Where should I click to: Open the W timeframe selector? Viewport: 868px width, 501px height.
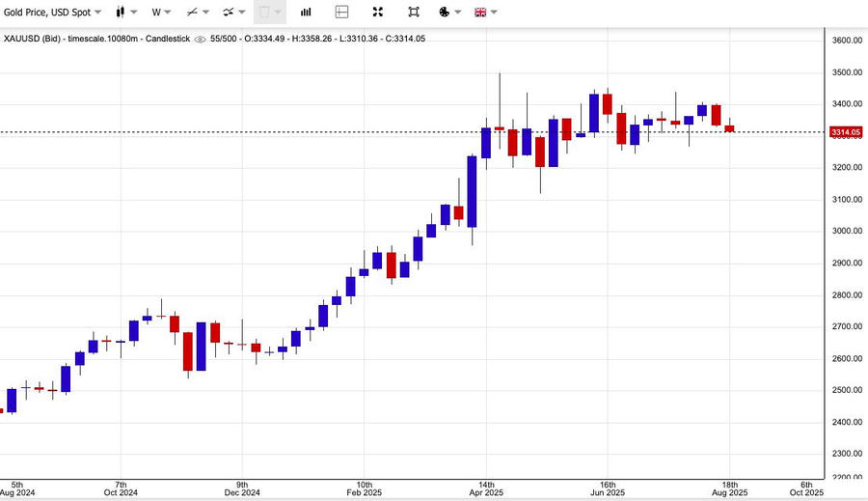click(160, 13)
